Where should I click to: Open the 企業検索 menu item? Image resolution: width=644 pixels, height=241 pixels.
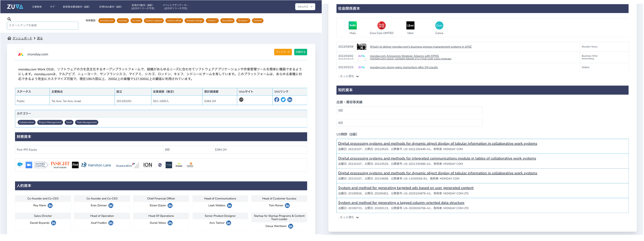(x=37, y=7)
